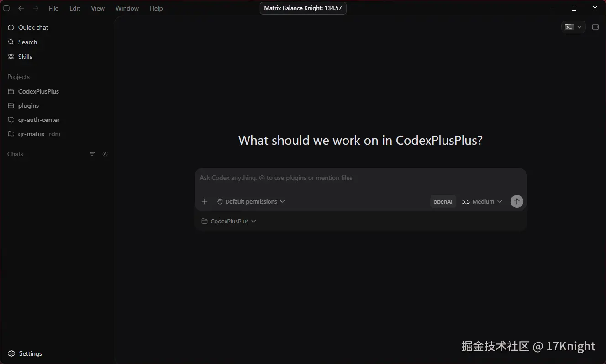Image resolution: width=606 pixels, height=364 pixels.
Task: Open the Window menu
Action: click(127, 8)
